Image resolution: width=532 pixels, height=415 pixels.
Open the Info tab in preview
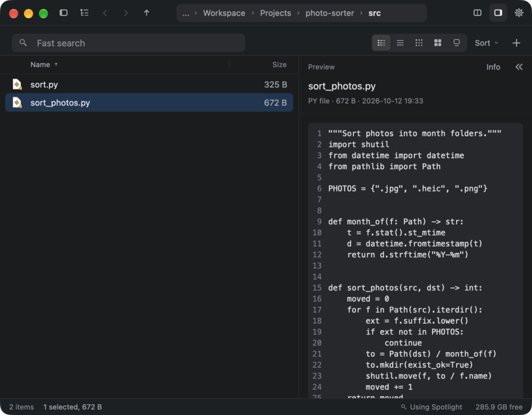(493, 67)
